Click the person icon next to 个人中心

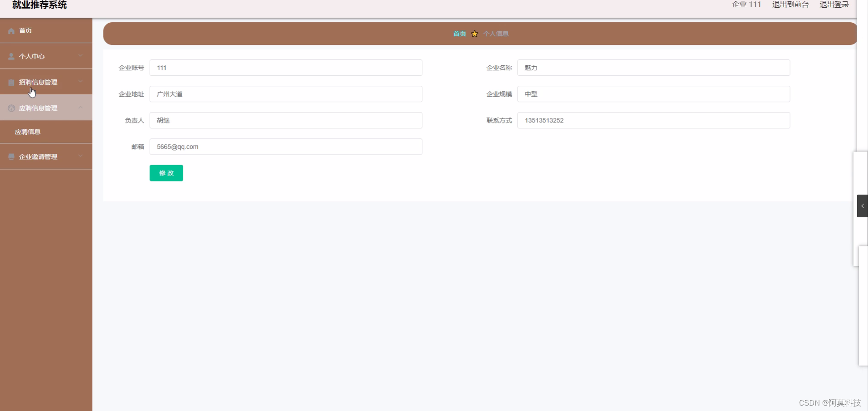(x=11, y=56)
